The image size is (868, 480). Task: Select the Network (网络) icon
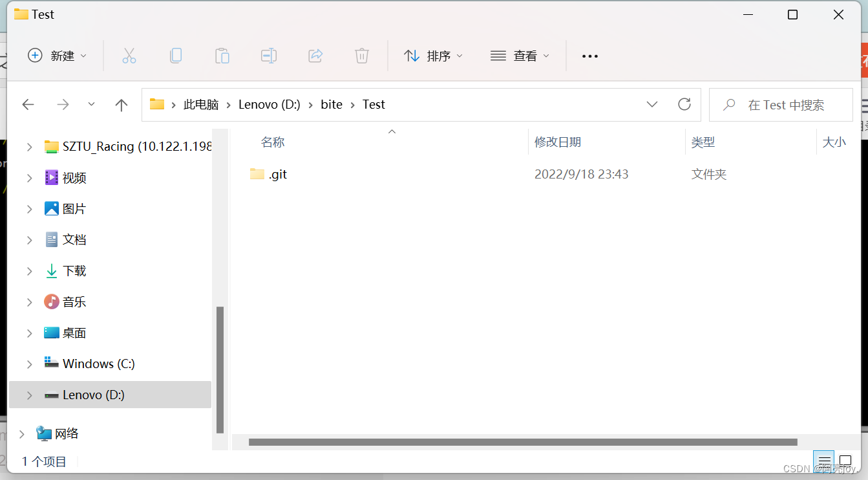(44, 433)
